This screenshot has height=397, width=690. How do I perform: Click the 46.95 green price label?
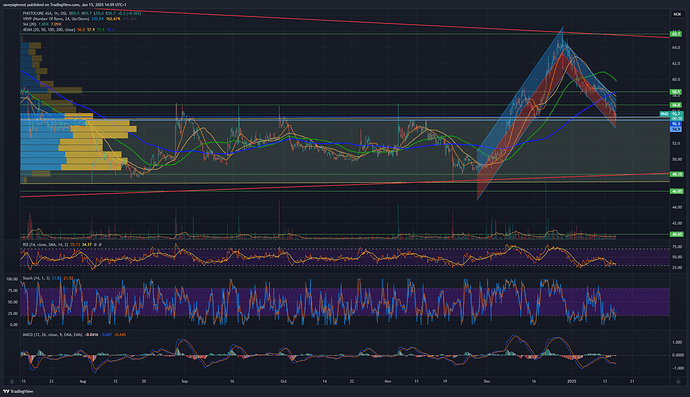click(x=676, y=191)
